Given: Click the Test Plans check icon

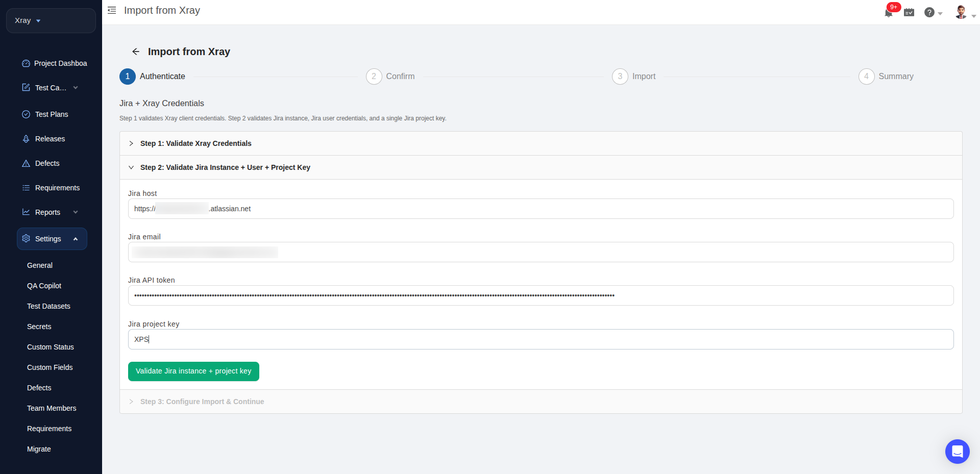Looking at the screenshot, I should (26, 114).
